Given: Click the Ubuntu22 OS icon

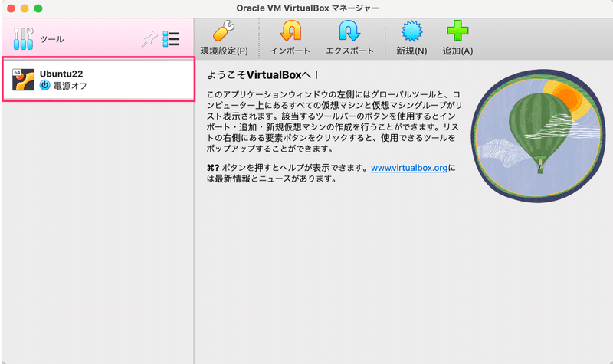Looking at the screenshot, I should coord(23,80).
